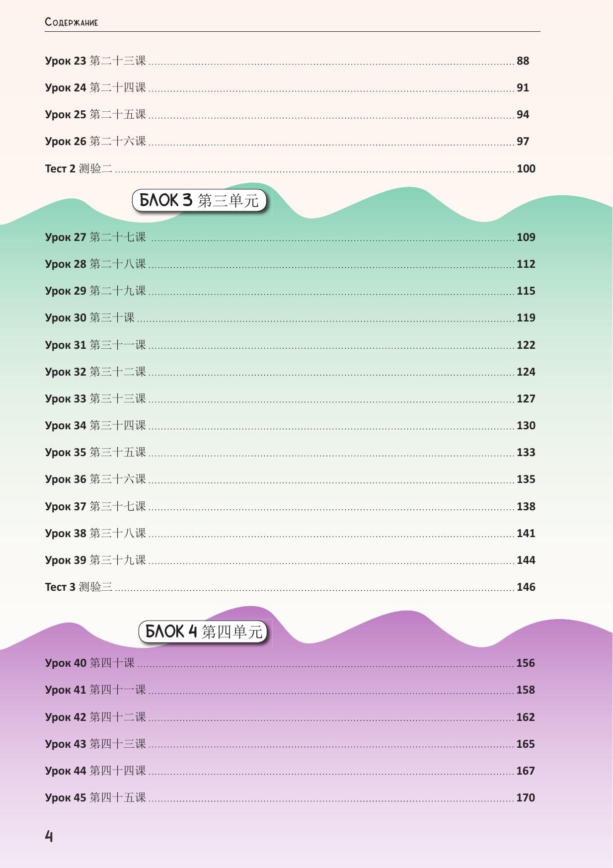Select the БЛОК 4 section heading
Viewport: 613px width, 868px height.
tap(203, 631)
